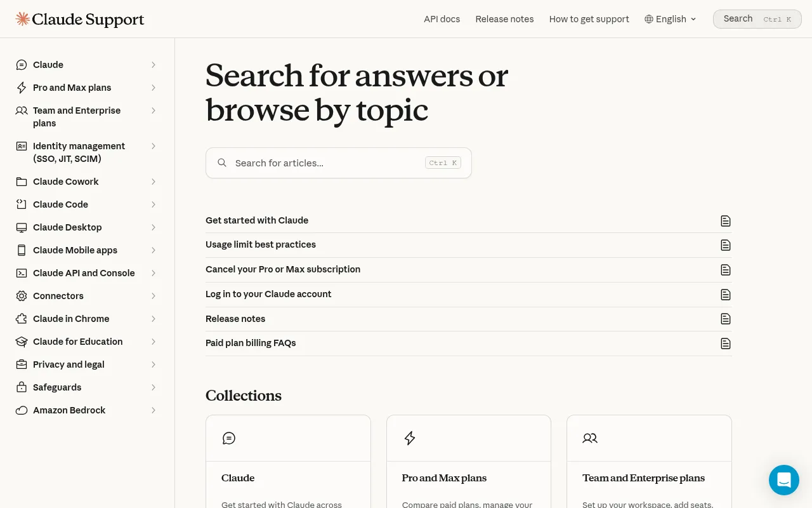The height and width of the screenshot is (508, 812).
Task: Expand Connectors section chevron
Action: 154,296
